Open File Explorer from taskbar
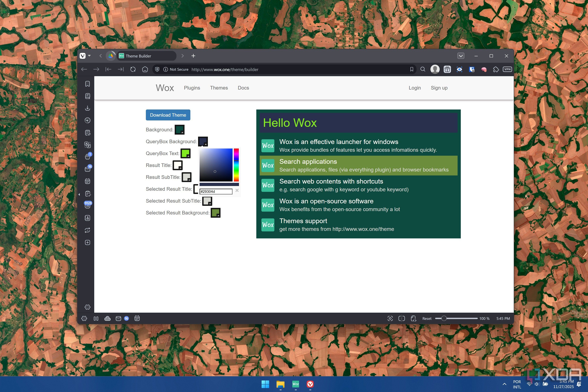 (280, 384)
